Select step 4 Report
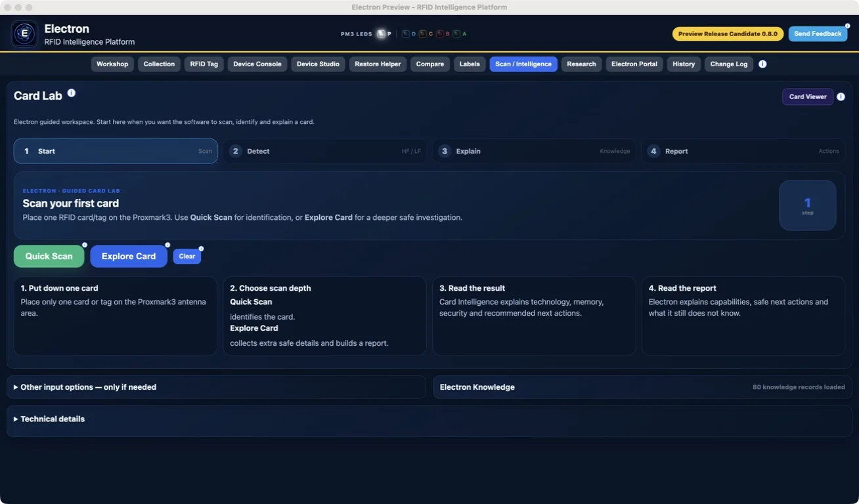The height and width of the screenshot is (504, 859). point(743,151)
